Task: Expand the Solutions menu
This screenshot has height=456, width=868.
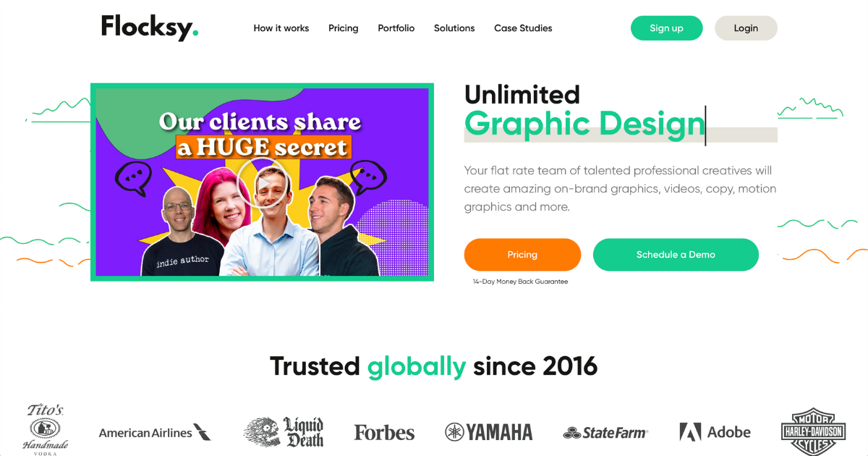Action: tap(454, 28)
